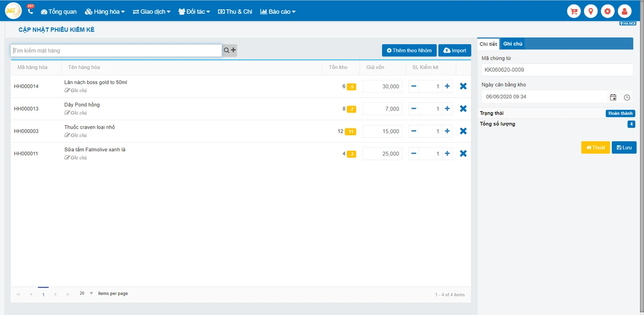Screen dimensions: 644x315
Task: Click the phone 24/7 support icon
Action: (x=30, y=10)
